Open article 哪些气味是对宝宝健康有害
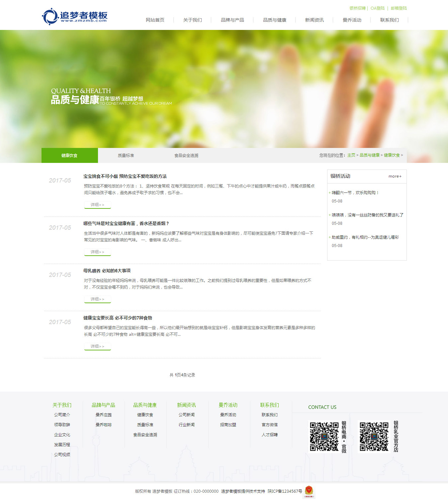This screenshot has height=500, width=448. [126, 223]
